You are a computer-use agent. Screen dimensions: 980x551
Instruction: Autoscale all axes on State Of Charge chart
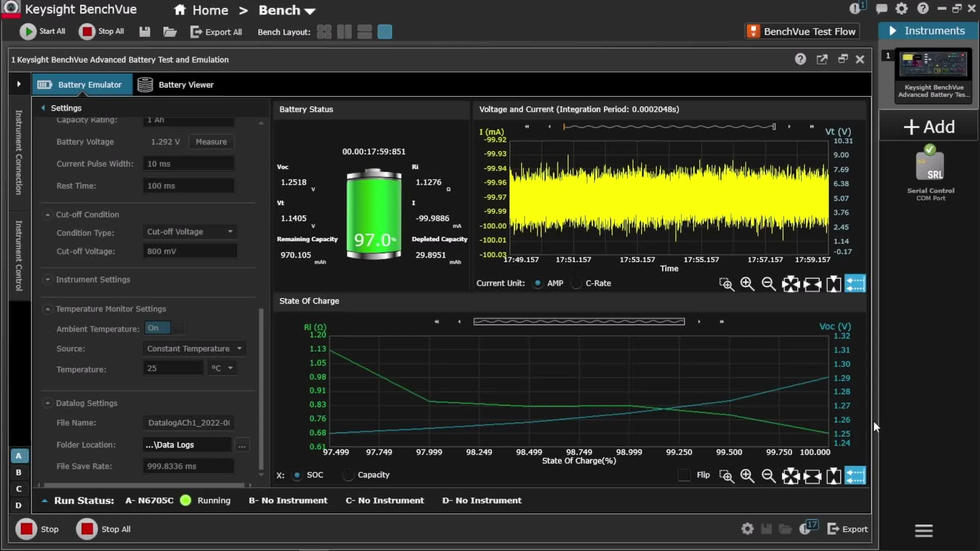(791, 475)
